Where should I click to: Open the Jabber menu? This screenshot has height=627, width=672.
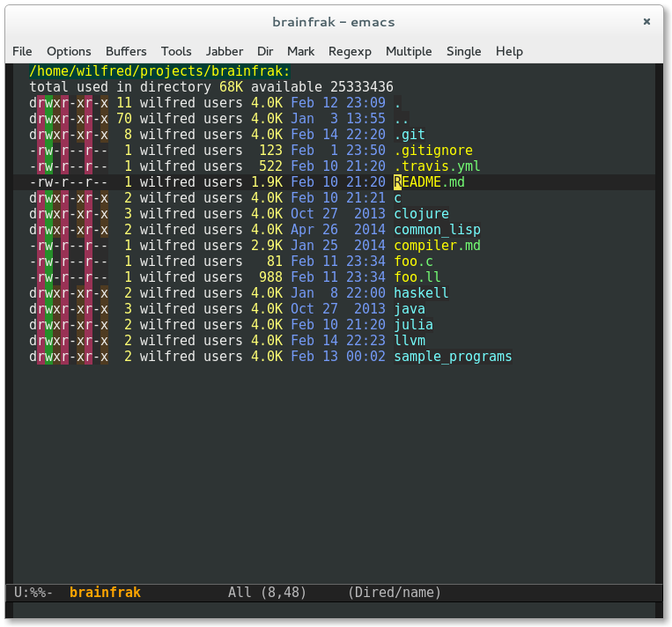coord(225,51)
